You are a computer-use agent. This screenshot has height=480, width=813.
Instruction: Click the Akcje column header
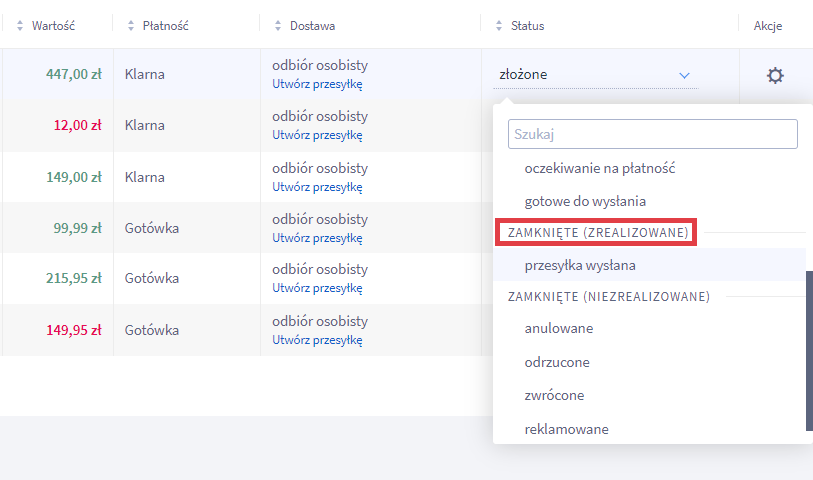tap(767, 25)
